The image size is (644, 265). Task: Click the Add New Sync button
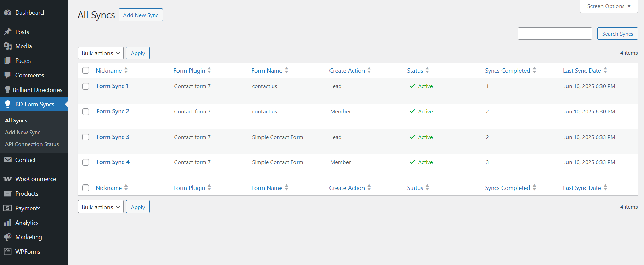coord(141,15)
